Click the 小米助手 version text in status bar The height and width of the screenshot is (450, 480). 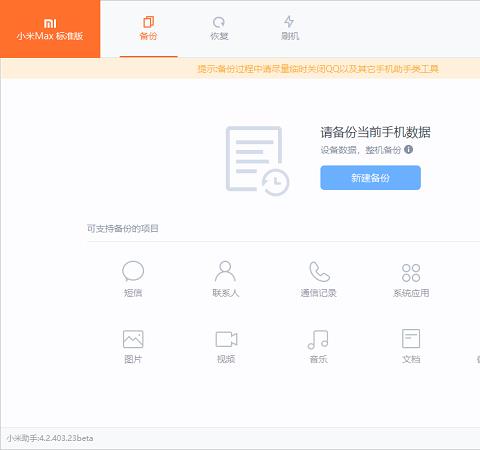click(x=50, y=438)
